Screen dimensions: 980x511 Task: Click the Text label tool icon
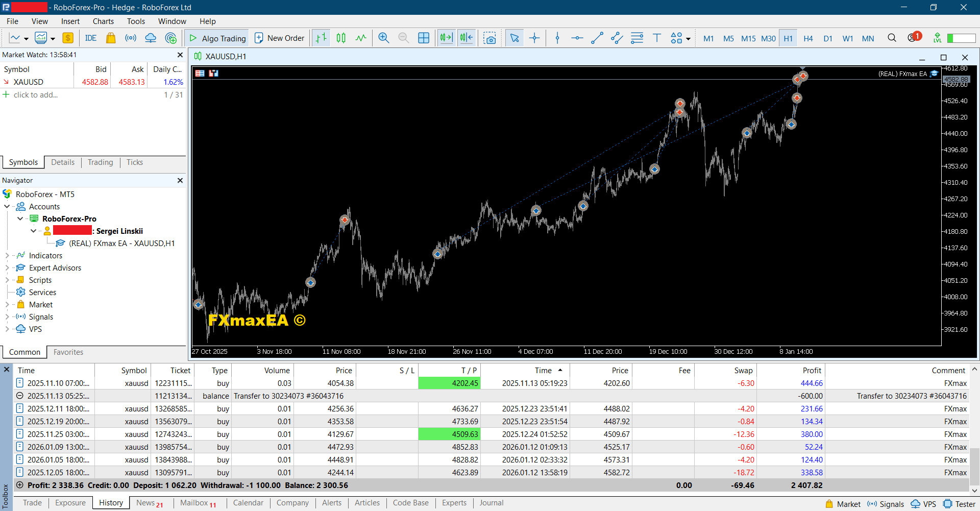657,38
